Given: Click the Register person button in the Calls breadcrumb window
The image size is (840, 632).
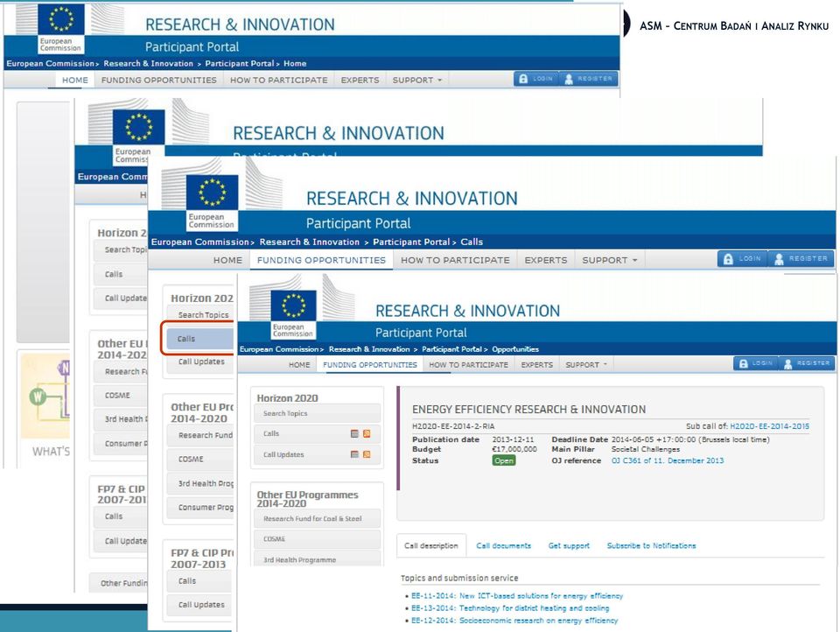Looking at the screenshot, I should [x=801, y=259].
